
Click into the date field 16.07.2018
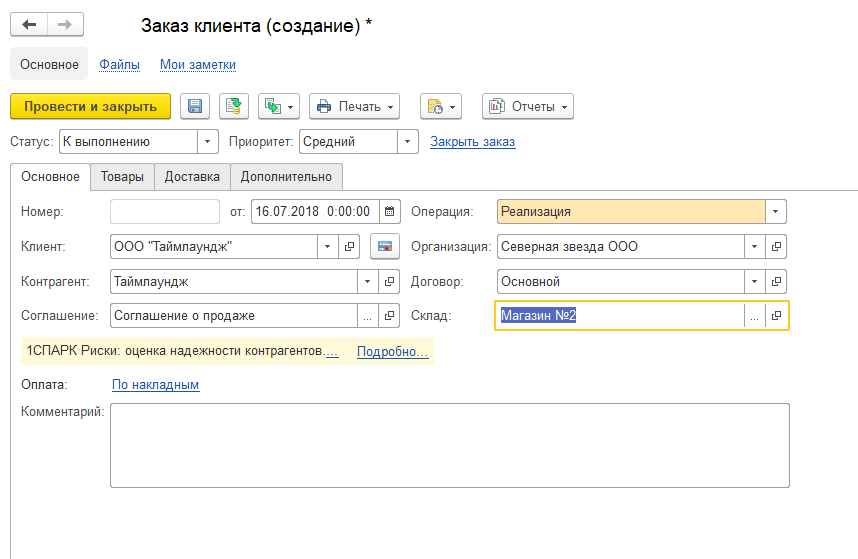pos(315,212)
